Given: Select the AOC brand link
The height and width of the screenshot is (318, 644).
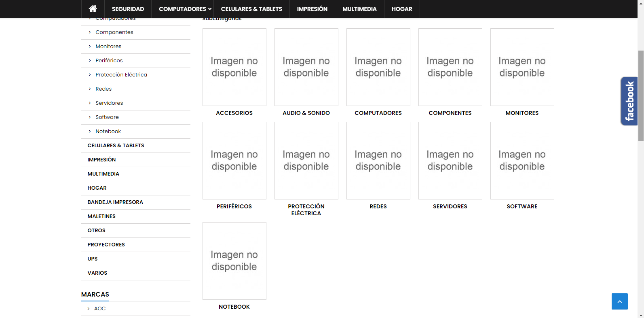Looking at the screenshot, I should coord(100,309).
